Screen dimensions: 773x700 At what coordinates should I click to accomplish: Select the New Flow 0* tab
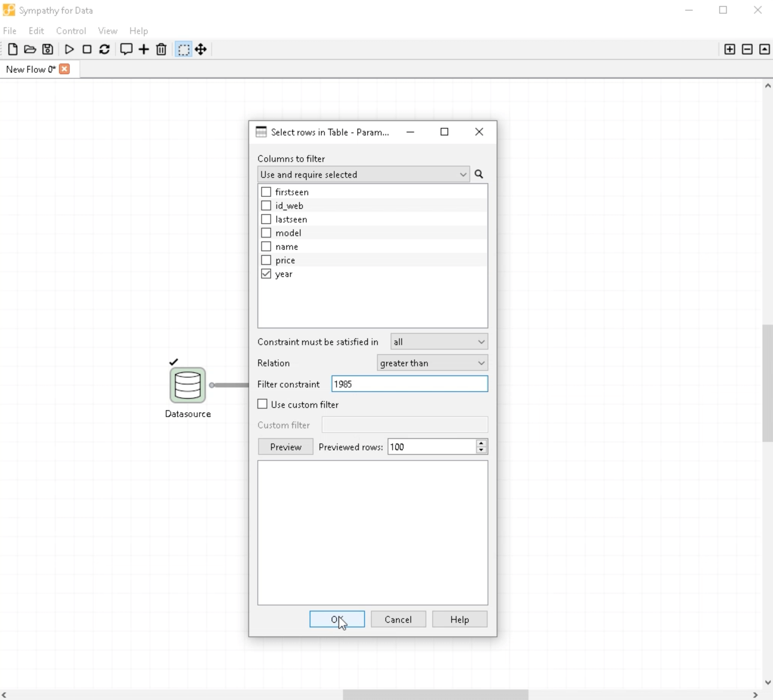[x=31, y=69]
